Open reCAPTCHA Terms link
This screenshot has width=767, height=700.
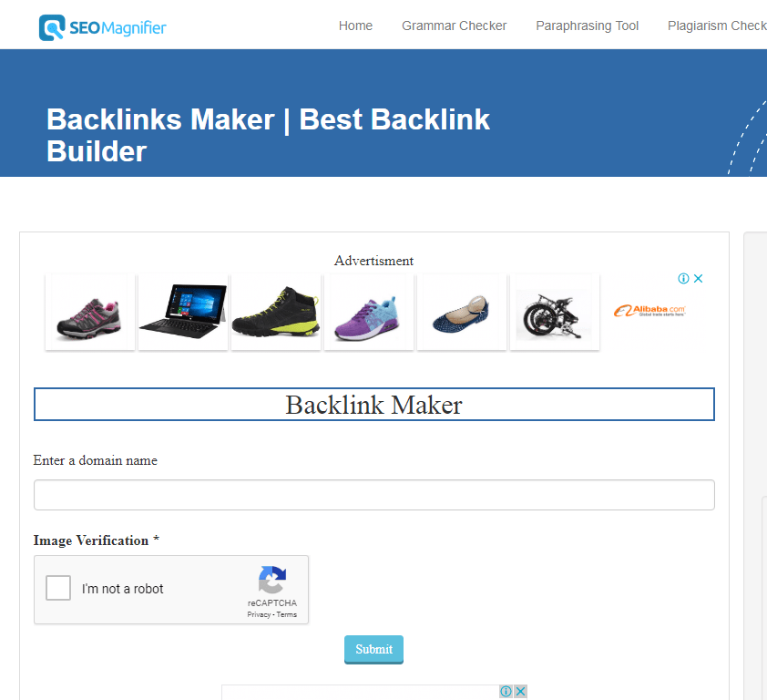(x=287, y=615)
